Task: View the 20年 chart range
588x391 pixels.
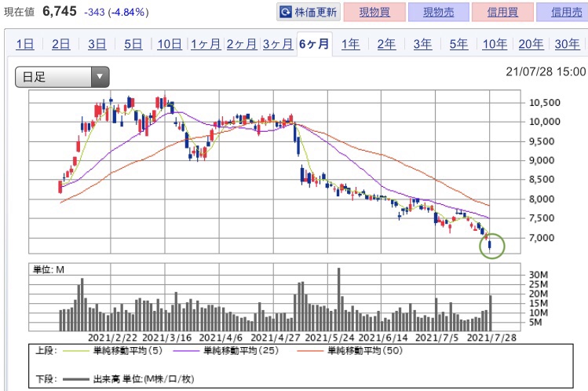Action: (x=531, y=44)
